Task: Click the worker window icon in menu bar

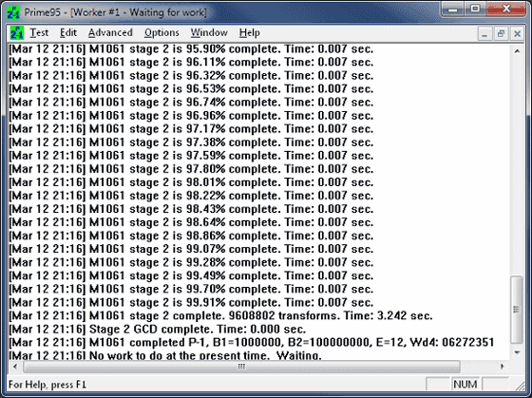Action: [17, 33]
